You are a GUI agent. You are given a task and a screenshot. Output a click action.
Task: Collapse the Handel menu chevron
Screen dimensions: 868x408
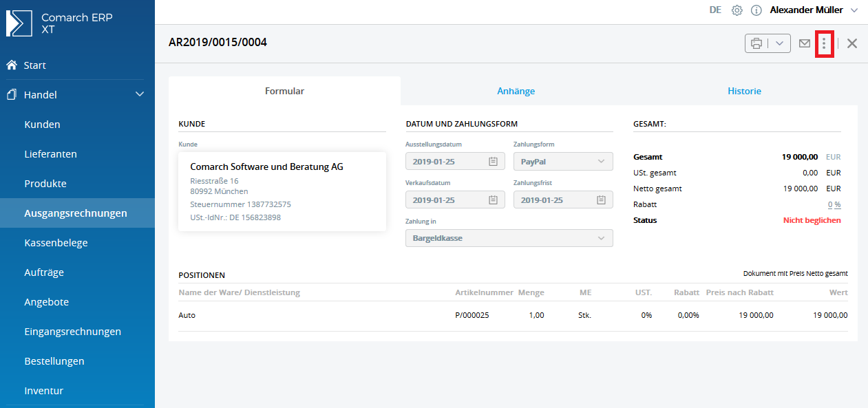pyautogui.click(x=140, y=95)
